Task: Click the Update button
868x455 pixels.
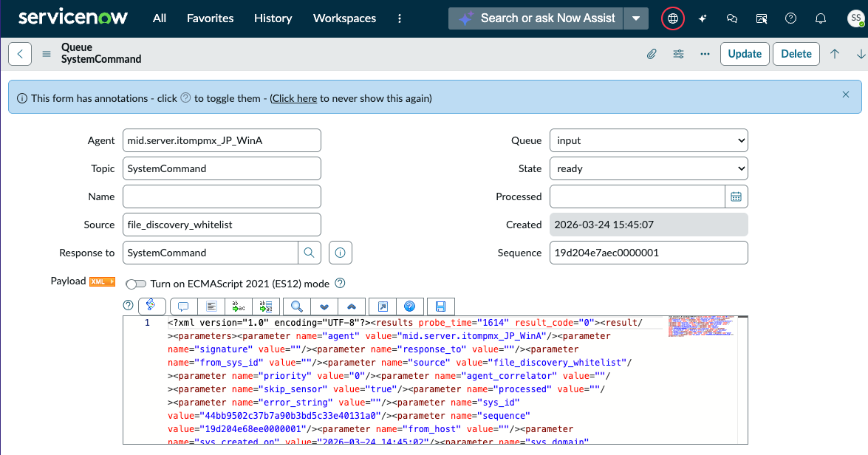Action: click(745, 54)
